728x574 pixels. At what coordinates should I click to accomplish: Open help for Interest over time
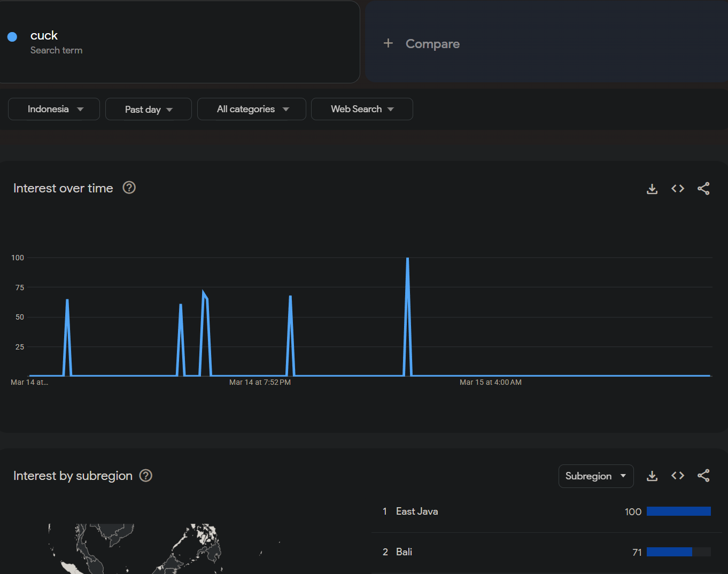point(129,188)
